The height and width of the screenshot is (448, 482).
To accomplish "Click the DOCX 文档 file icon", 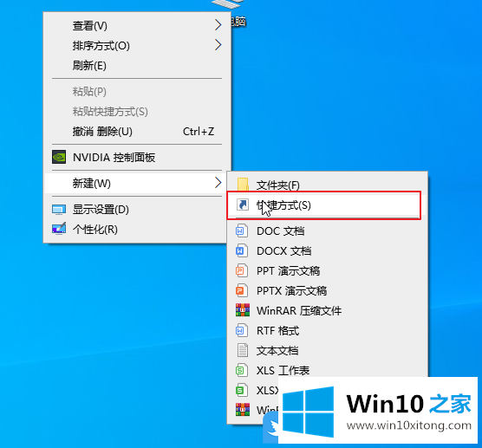I will [242, 250].
